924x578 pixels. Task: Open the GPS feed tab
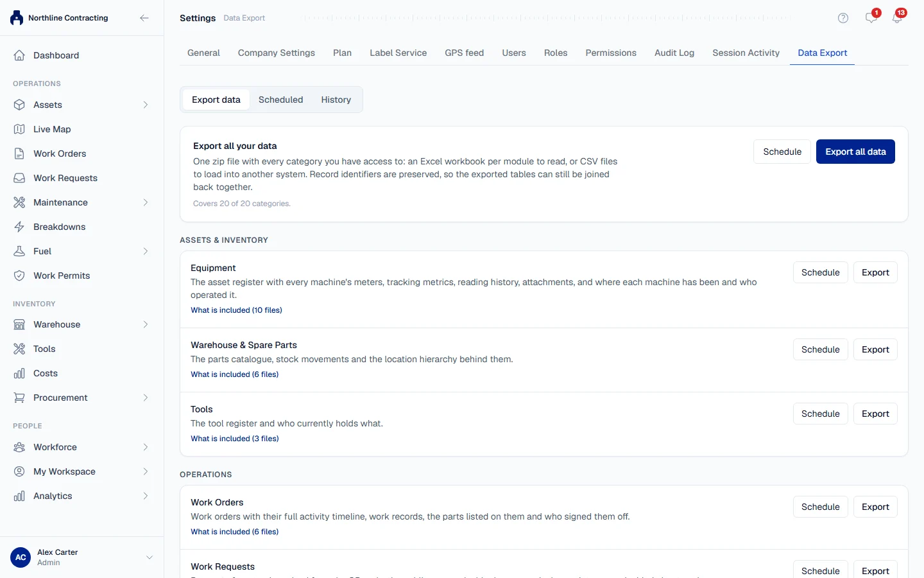point(465,53)
